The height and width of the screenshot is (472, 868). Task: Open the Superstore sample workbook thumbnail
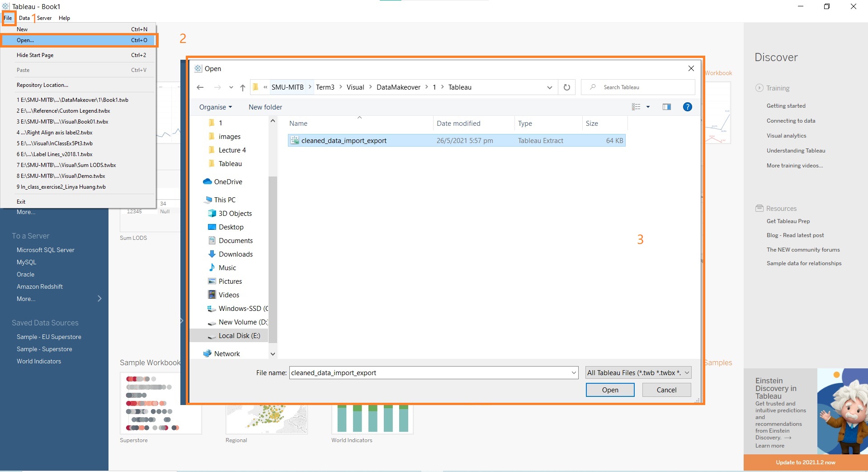pos(160,403)
